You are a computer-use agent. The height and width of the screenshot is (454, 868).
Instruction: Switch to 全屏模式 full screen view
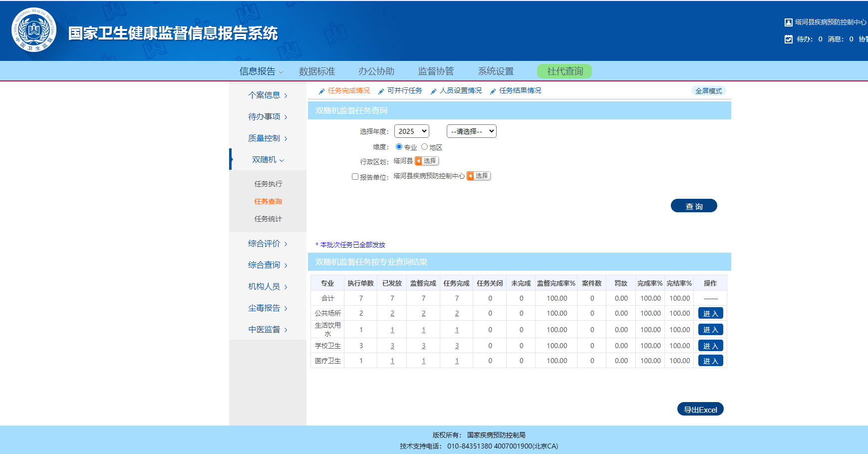click(708, 91)
